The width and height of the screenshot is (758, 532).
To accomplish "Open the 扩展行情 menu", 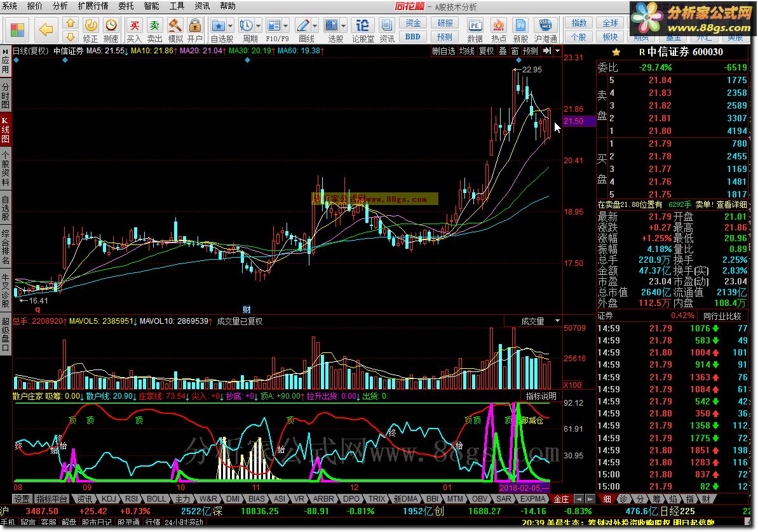I will 93,6.
